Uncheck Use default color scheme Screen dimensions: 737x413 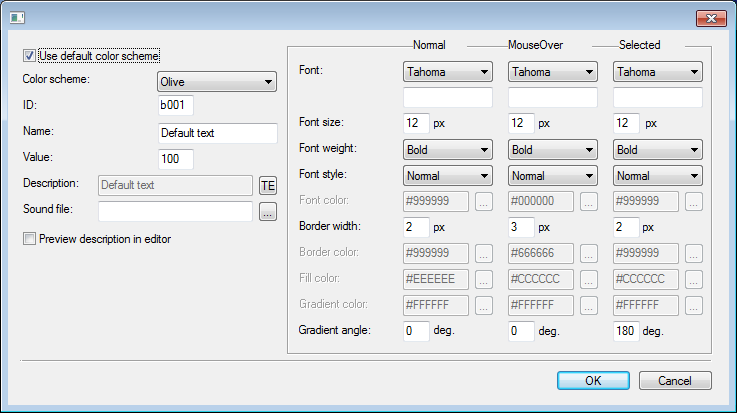(29, 56)
